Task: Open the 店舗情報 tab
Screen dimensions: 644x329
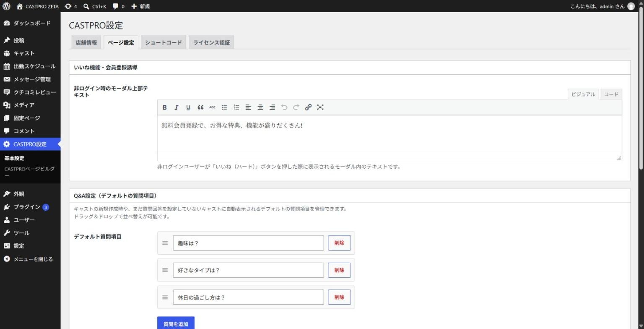Action: click(86, 42)
